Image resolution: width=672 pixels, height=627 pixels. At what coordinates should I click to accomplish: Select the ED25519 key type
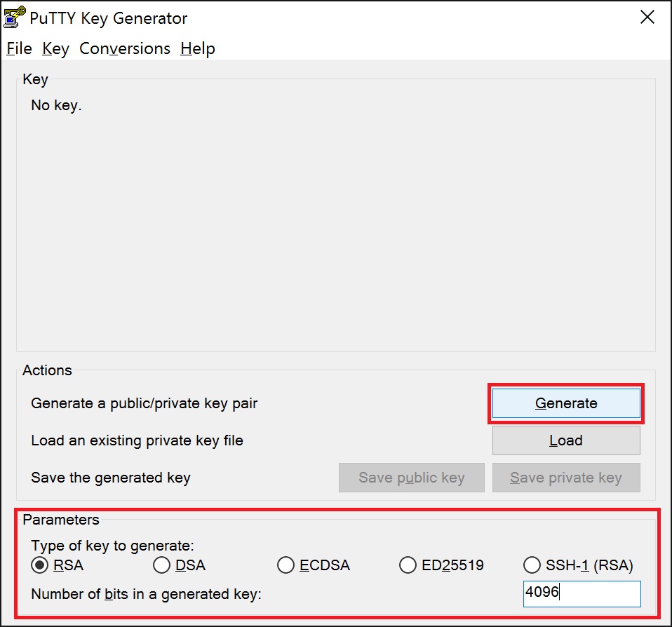[x=408, y=565]
